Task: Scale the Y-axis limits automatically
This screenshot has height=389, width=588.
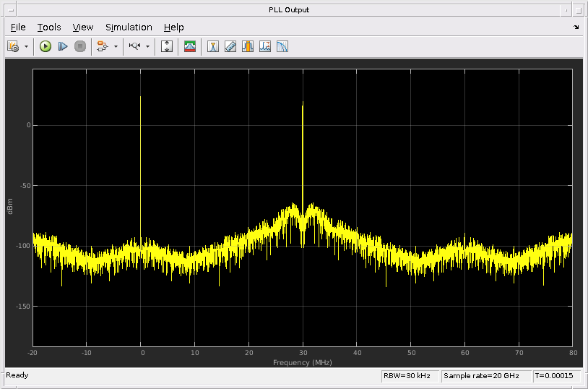Action: point(167,46)
